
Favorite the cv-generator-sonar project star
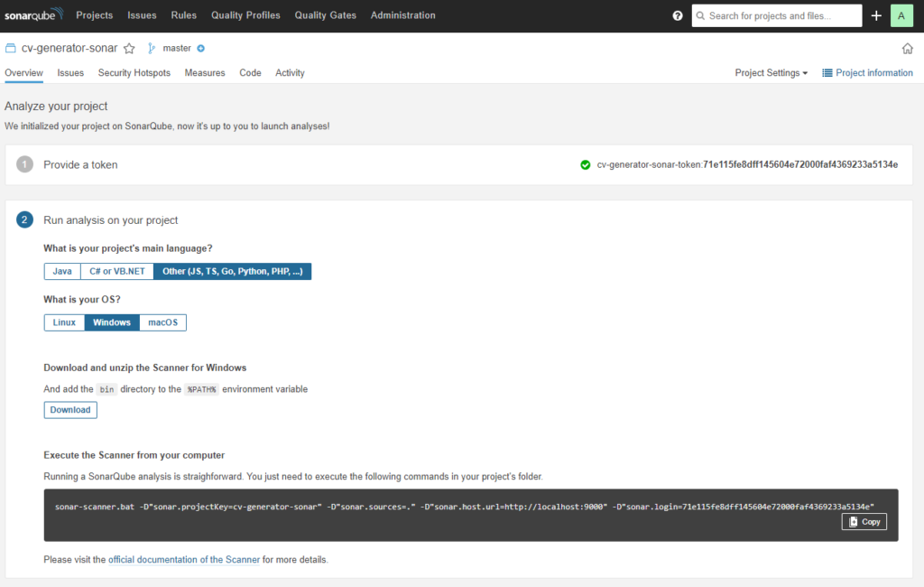[x=129, y=49]
